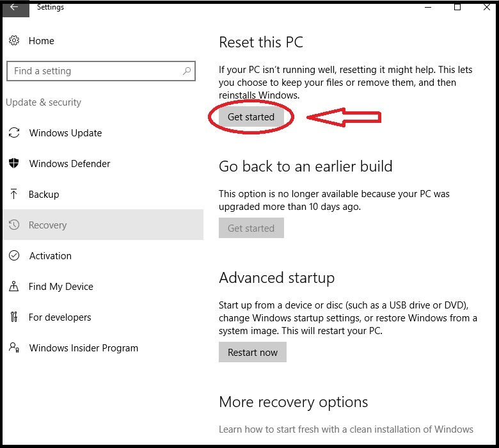Click the back arrow icon
This screenshot has height=448, width=499.
[14, 8]
